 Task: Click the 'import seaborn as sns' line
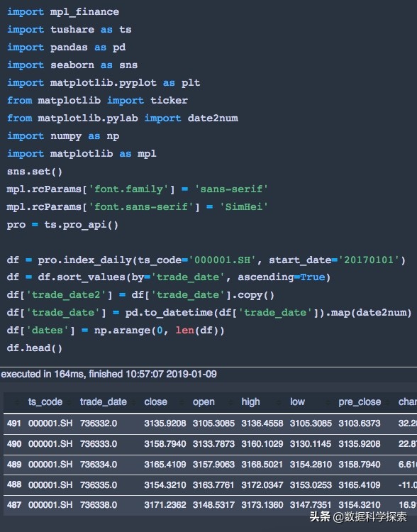72,65
